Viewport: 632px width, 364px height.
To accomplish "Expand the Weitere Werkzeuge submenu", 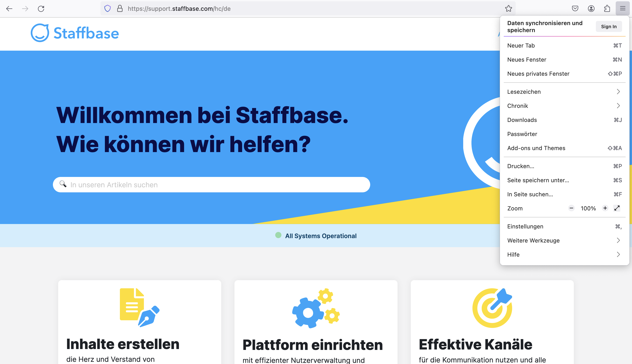I will (564, 241).
